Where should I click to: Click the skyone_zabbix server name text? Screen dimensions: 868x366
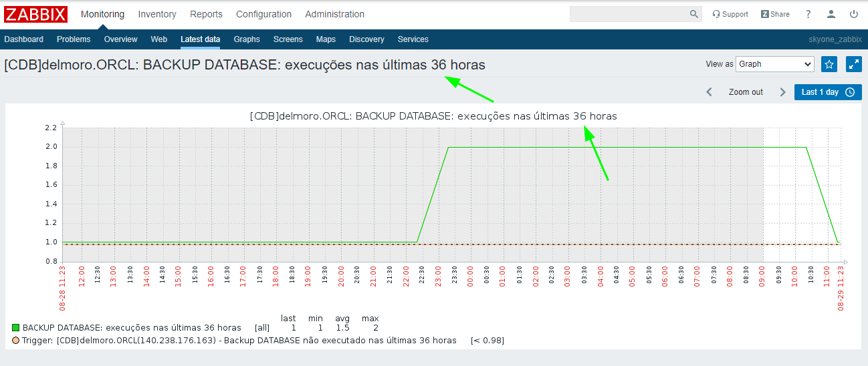835,39
